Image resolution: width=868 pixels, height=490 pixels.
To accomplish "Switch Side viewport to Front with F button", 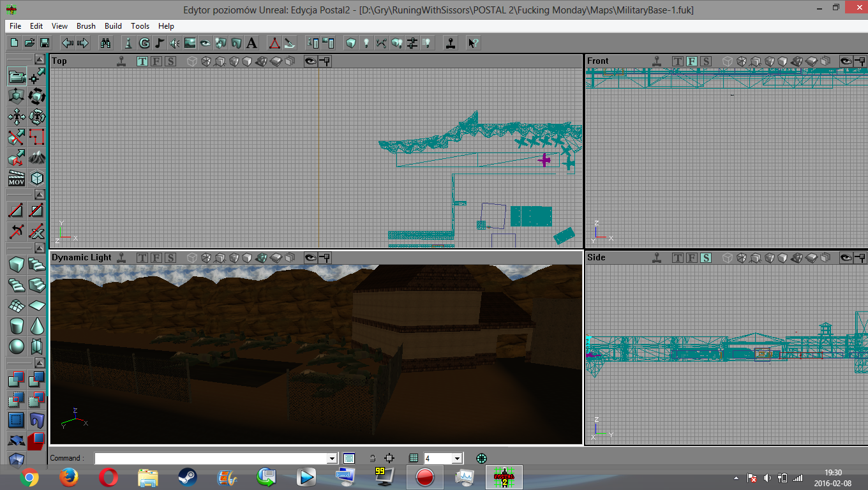I will [692, 258].
